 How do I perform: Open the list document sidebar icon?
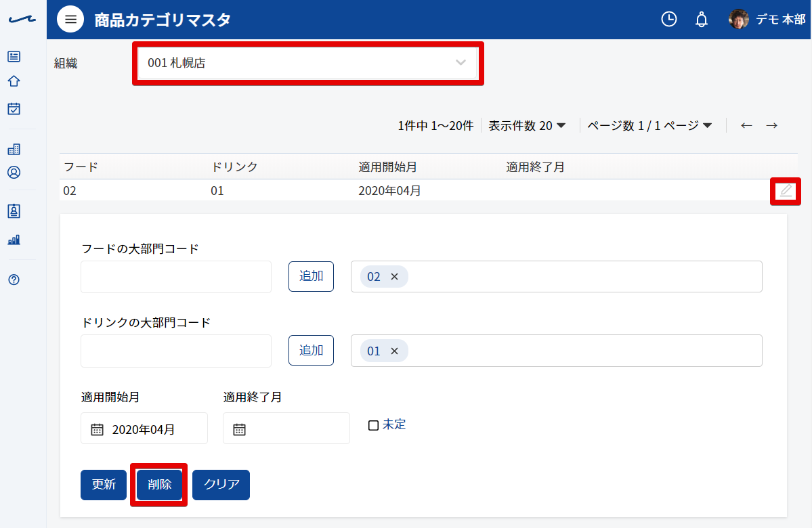click(14, 56)
